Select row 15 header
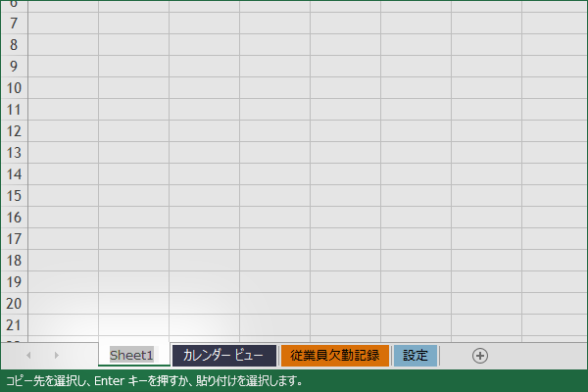This screenshot has width=588, height=392. tap(14, 196)
